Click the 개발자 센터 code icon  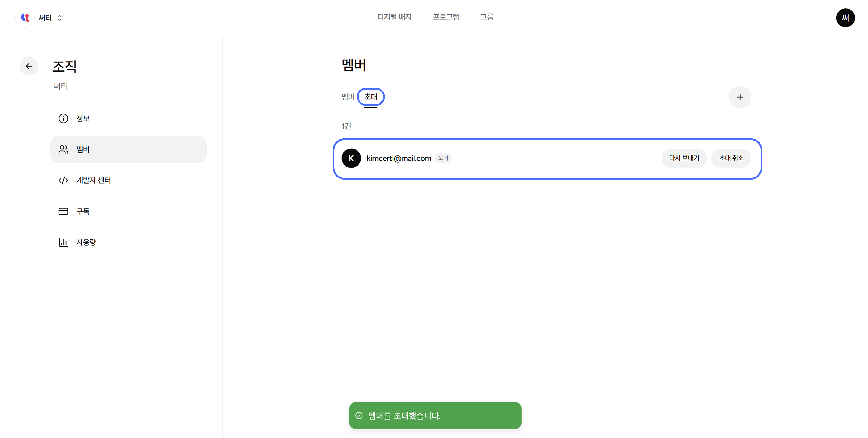[x=63, y=180]
